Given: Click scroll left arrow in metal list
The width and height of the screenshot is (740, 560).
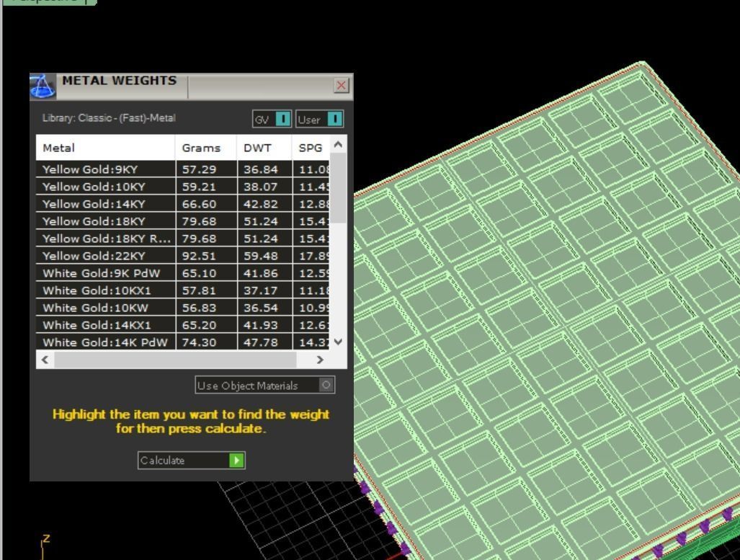Looking at the screenshot, I should (45, 360).
